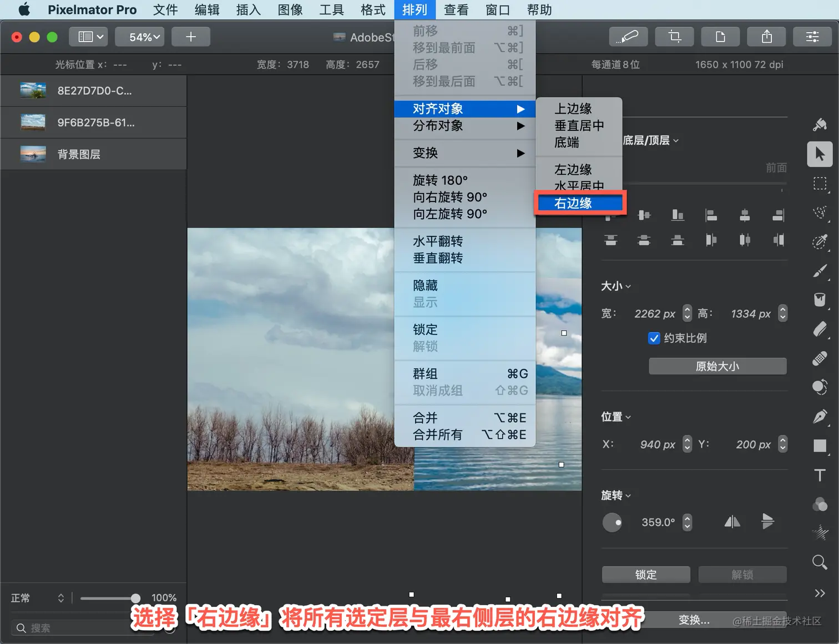The height and width of the screenshot is (644, 839).
Task: Open the 分布对象 submenu
Action: click(465, 126)
